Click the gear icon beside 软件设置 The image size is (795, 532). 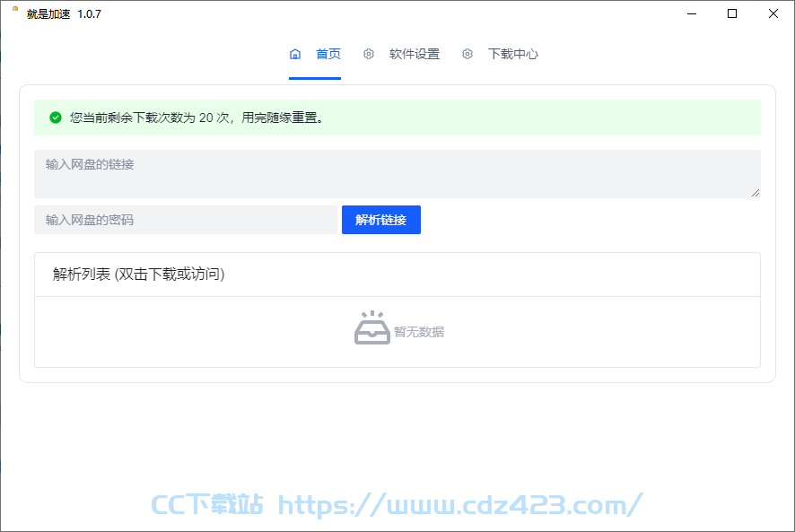(369, 54)
